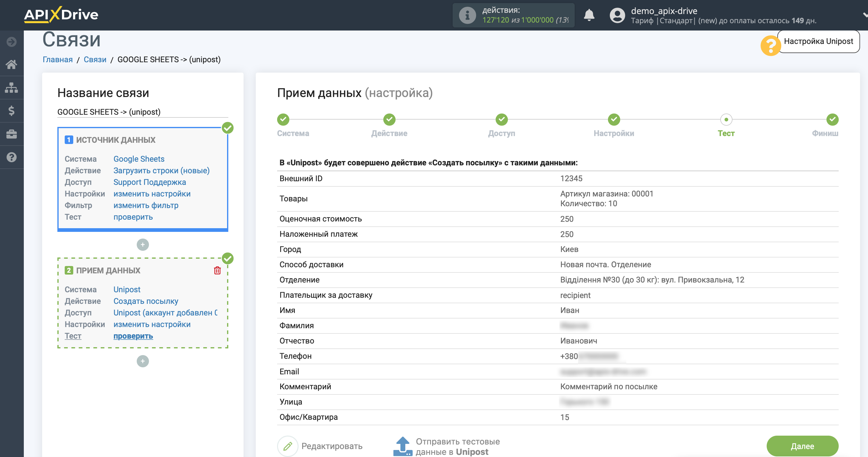This screenshot has height=457, width=868.
Task: Open the briefcase icon in sidebar
Action: (12, 134)
